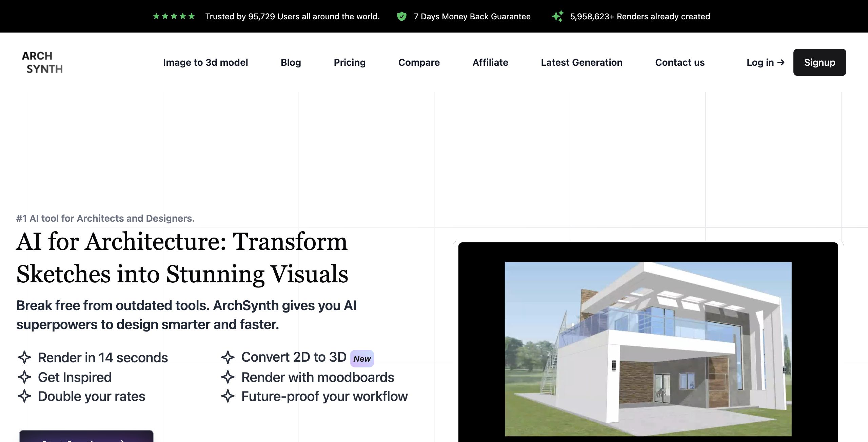Click sparkle icon beside Render with moodboards
868x442 pixels.
[x=228, y=377]
